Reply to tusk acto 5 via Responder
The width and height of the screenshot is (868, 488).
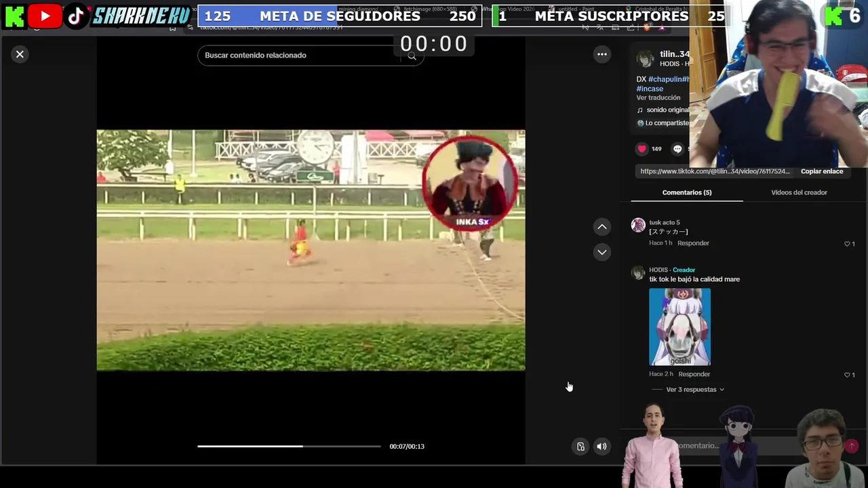[x=693, y=243]
